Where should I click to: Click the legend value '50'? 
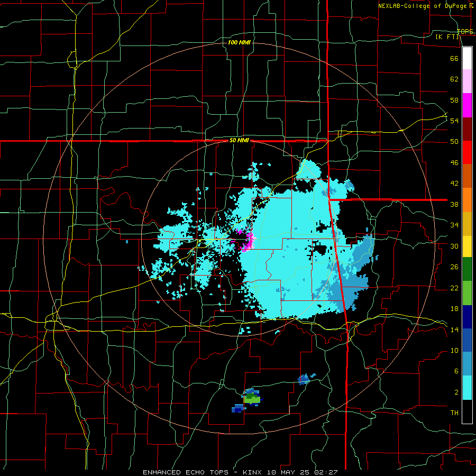(454, 142)
